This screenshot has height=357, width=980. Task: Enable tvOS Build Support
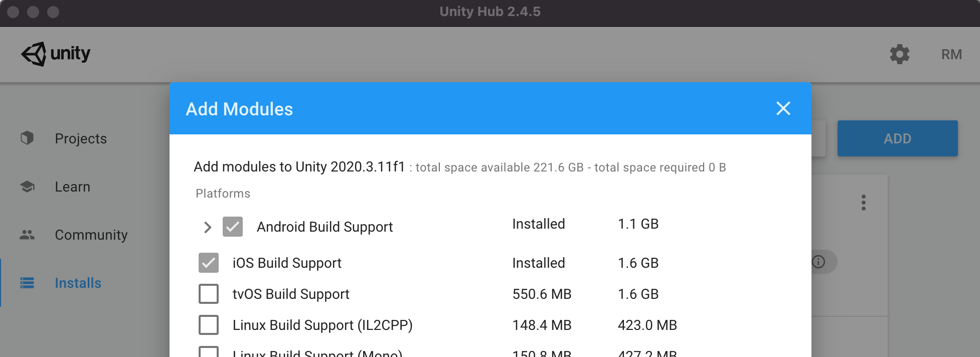coord(208,294)
